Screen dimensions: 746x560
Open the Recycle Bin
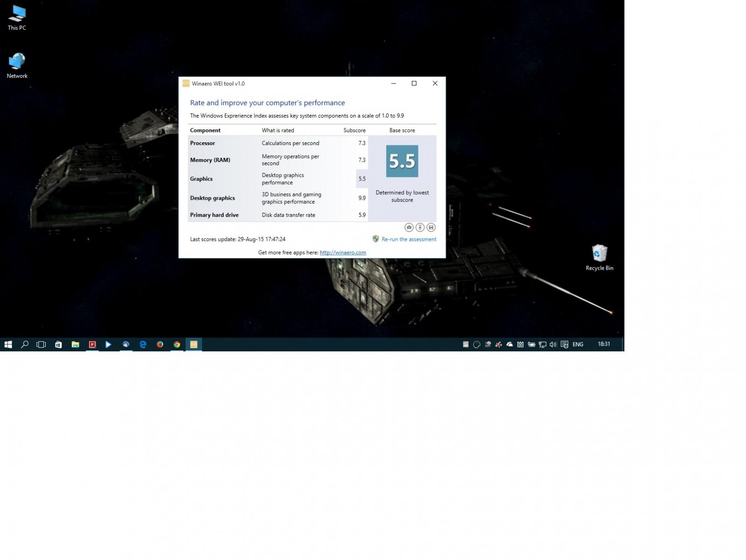600,258
